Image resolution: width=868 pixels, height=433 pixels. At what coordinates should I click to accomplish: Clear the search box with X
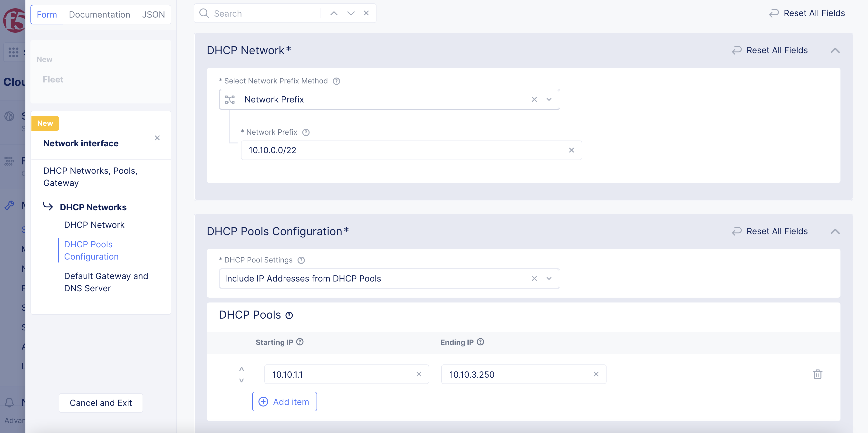[366, 13]
